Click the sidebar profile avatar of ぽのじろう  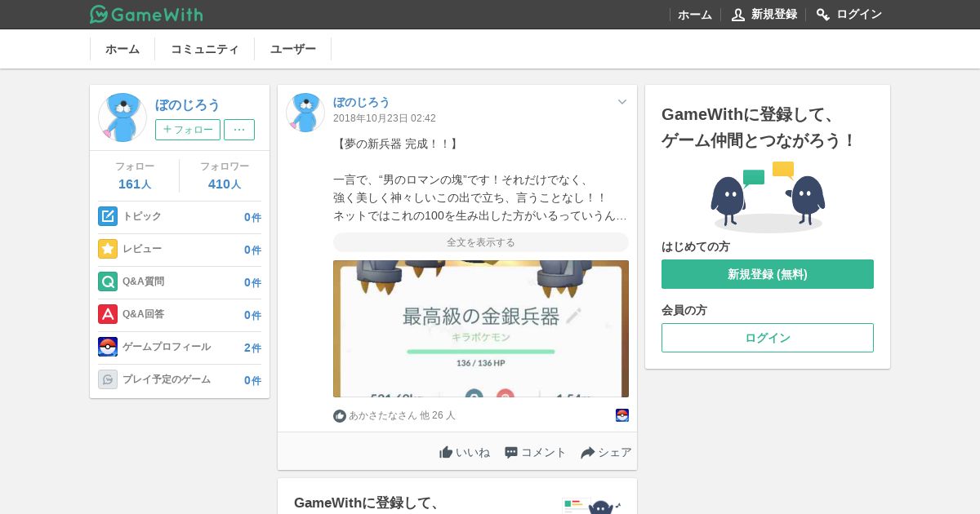(122, 117)
